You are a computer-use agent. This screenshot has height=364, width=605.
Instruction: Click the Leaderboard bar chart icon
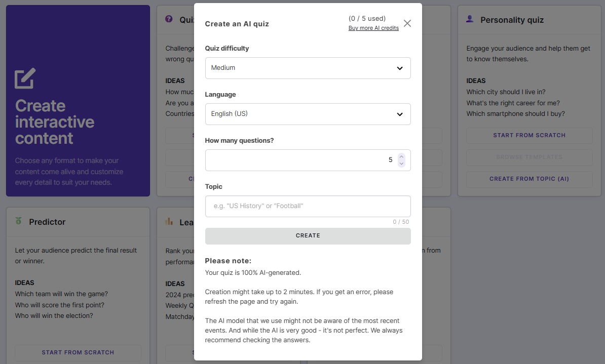[x=169, y=222]
